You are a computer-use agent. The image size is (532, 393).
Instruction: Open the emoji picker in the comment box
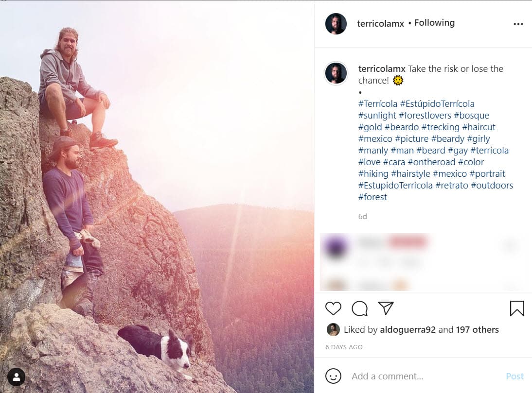pos(334,376)
